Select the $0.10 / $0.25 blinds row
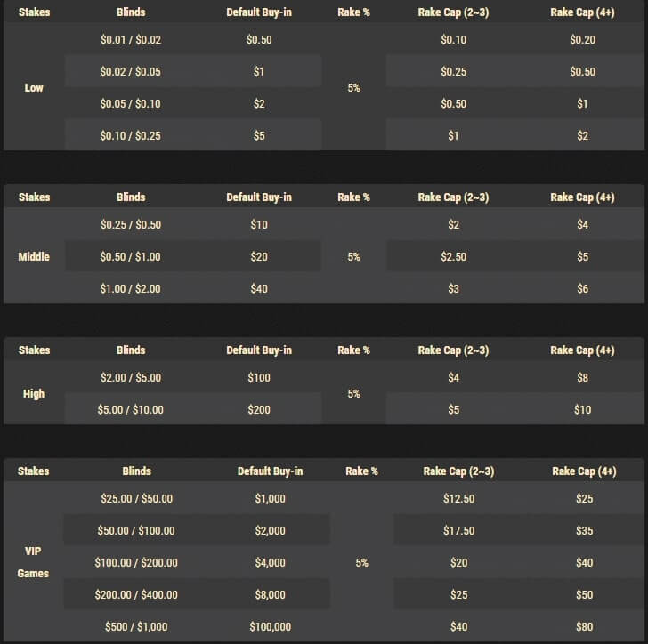 131,136
